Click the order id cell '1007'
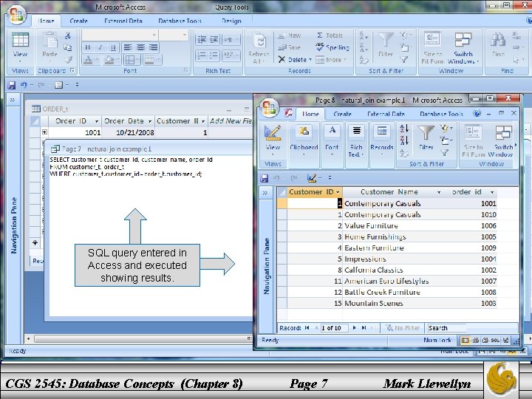This screenshot has height=399, width=532. click(x=471, y=282)
